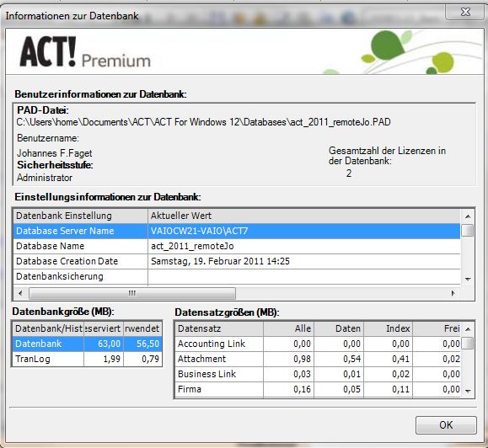
Task: Select the Attachment record row
Action: [318, 359]
